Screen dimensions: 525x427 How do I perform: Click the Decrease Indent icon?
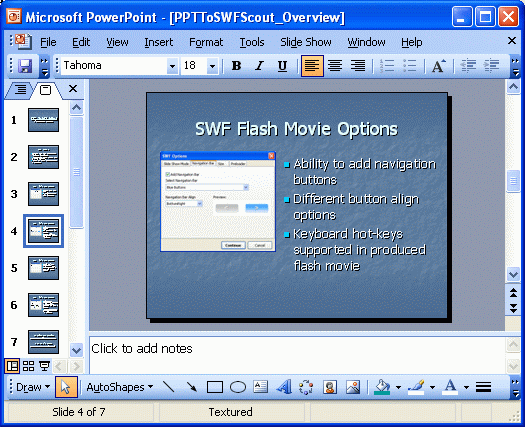pyautogui.click(x=468, y=66)
